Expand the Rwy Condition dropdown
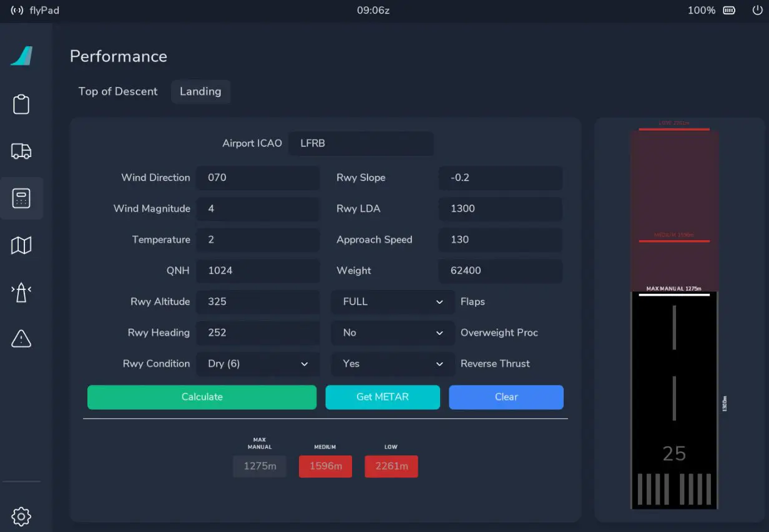Screen dimensions: 769x532 tap(258, 364)
